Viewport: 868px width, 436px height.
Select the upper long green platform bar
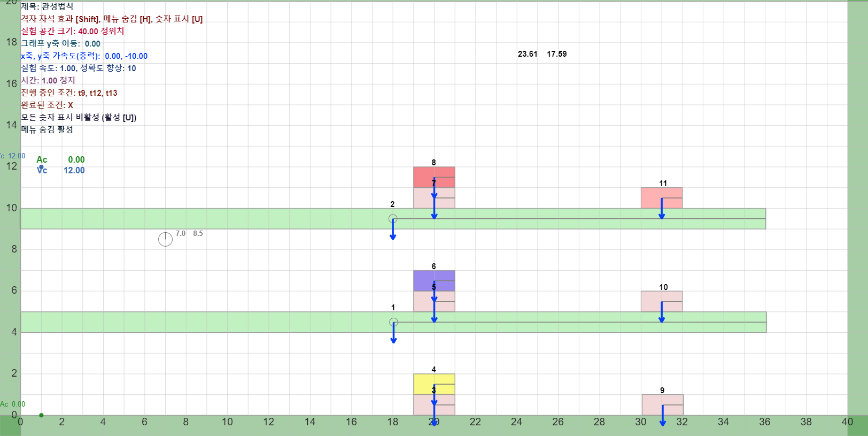point(393,219)
